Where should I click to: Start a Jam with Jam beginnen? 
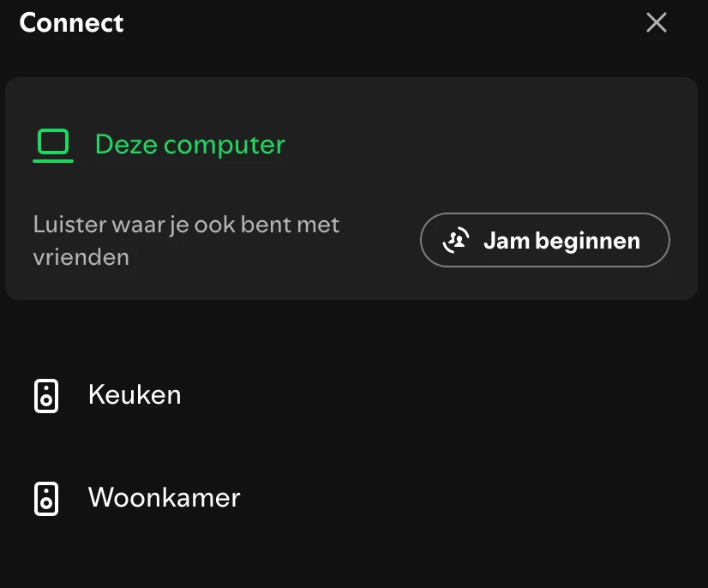click(x=545, y=240)
